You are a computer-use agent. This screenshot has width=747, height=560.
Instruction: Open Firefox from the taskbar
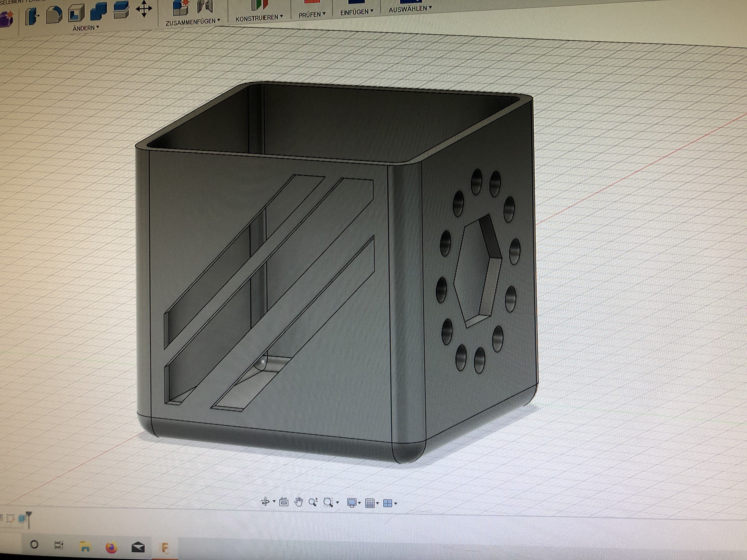(x=111, y=547)
